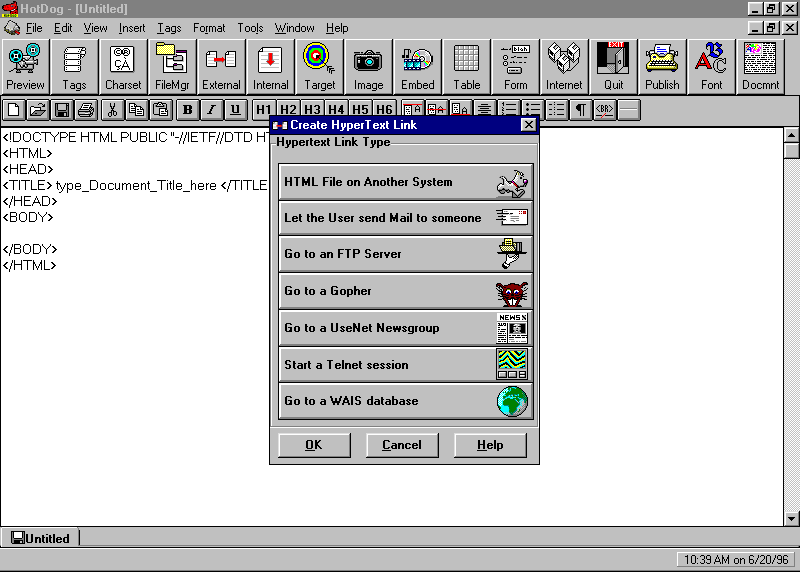The height and width of the screenshot is (572, 800).
Task: Open the Edit menu
Action: (x=63, y=28)
